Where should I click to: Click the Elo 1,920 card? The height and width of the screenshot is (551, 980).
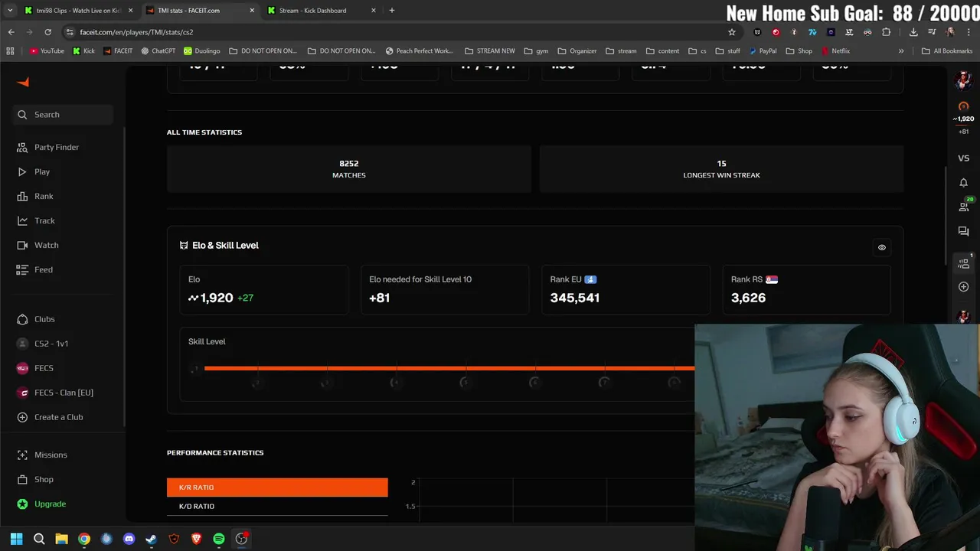[264, 289]
